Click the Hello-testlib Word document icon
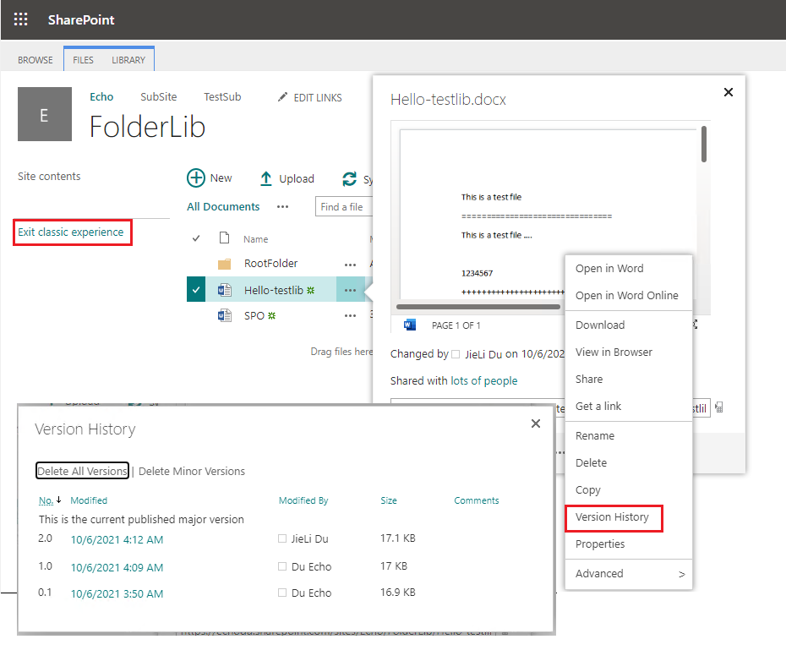Screen dimensions: 786x672 [x=224, y=290]
